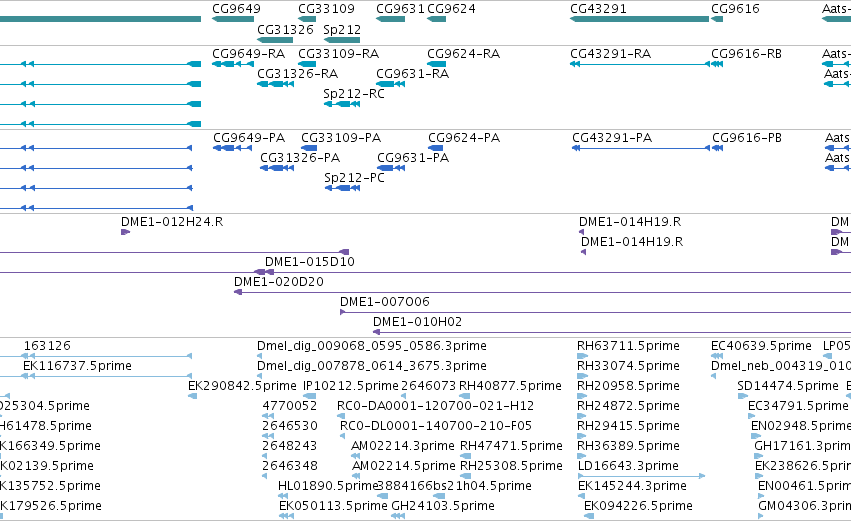
Task: Open protein CG9624-PA
Action: [464, 138]
